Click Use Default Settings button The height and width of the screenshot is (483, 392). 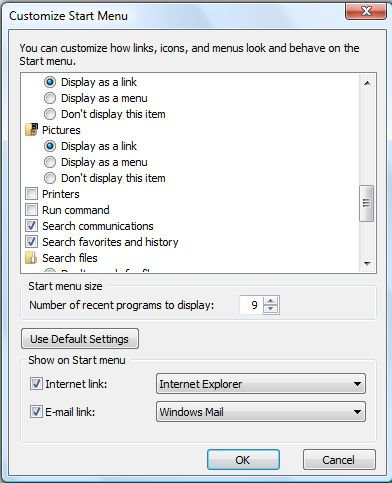(80, 339)
